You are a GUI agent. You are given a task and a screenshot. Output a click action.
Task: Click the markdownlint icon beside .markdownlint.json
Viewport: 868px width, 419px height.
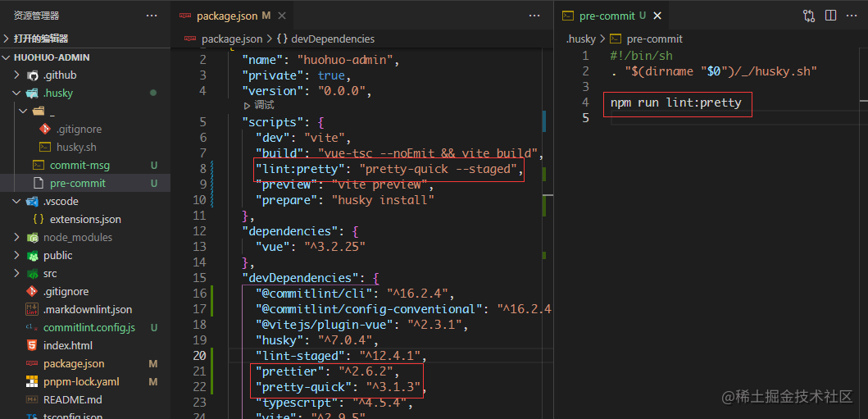point(33,309)
